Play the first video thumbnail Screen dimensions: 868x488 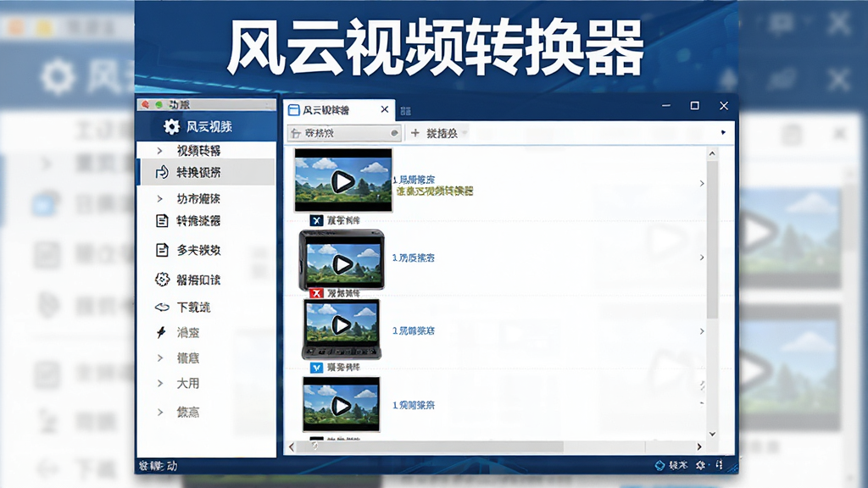tap(342, 181)
